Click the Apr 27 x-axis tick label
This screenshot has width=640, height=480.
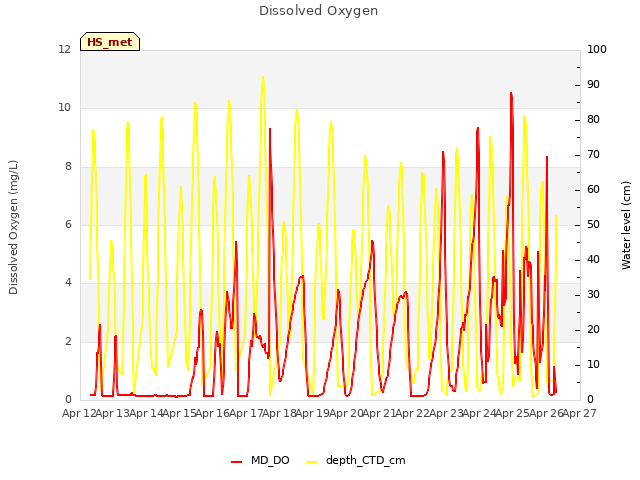(x=580, y=413)
